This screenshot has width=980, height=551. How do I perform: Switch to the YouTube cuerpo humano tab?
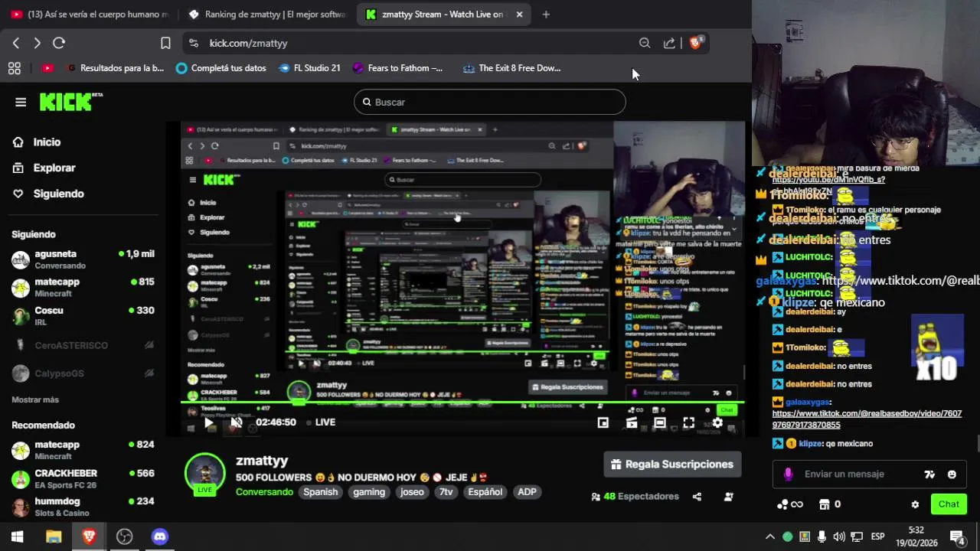90,14
